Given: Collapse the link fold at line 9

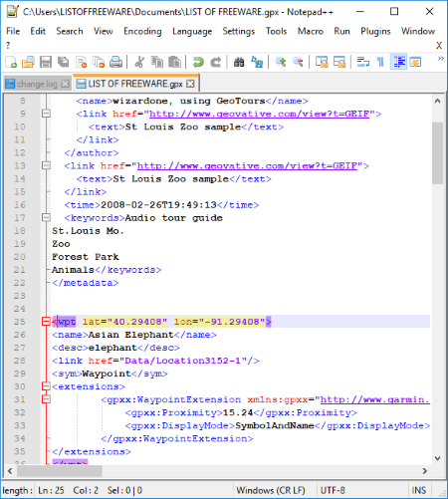Looking at the screenshot, I should click(46, 114).
